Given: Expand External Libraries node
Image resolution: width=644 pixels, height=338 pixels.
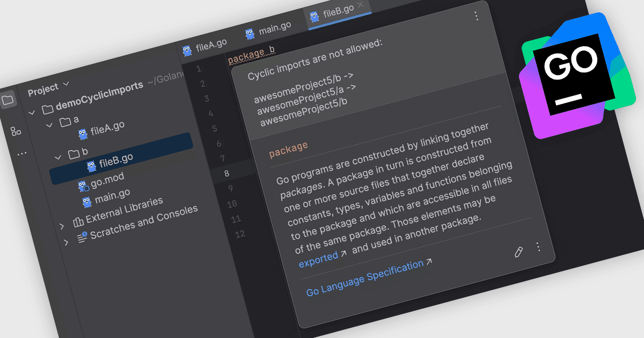Looking at the screenshot, I should (x=62, y=225).
